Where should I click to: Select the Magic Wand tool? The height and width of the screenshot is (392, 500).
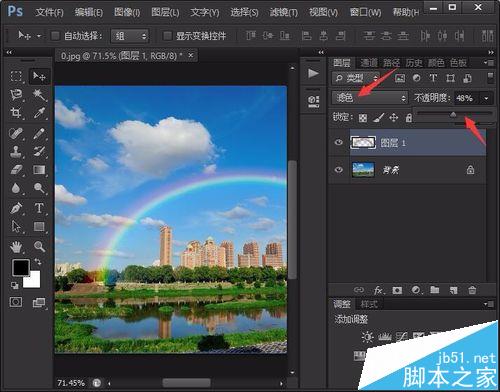[x=39, y=95]
